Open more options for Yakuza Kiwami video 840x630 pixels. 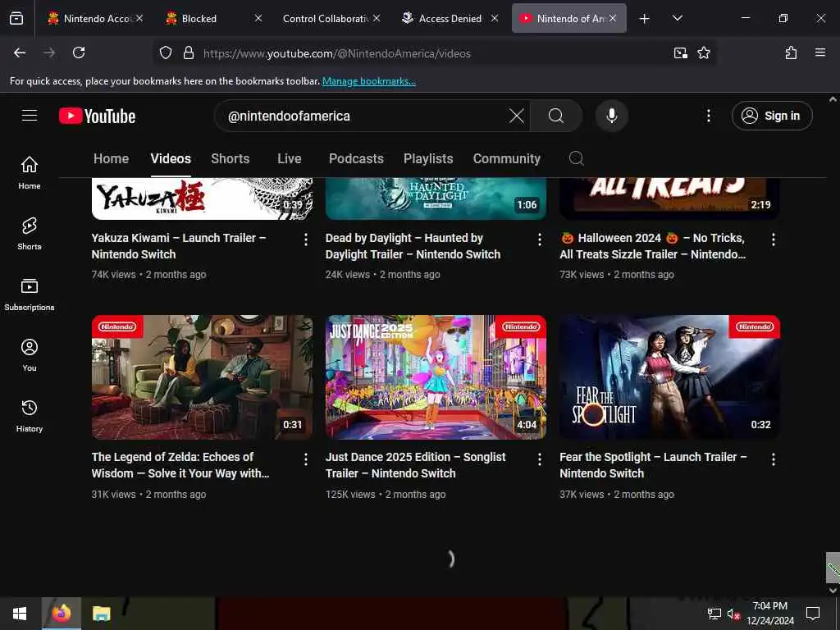coord(306,240)
